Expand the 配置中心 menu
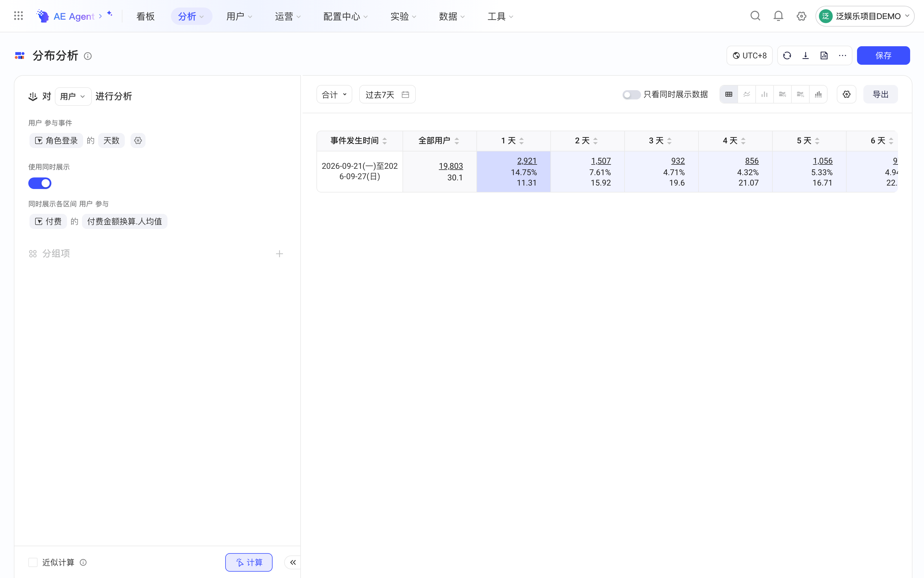This screenshot has height=578, width=924. point(345,16)
